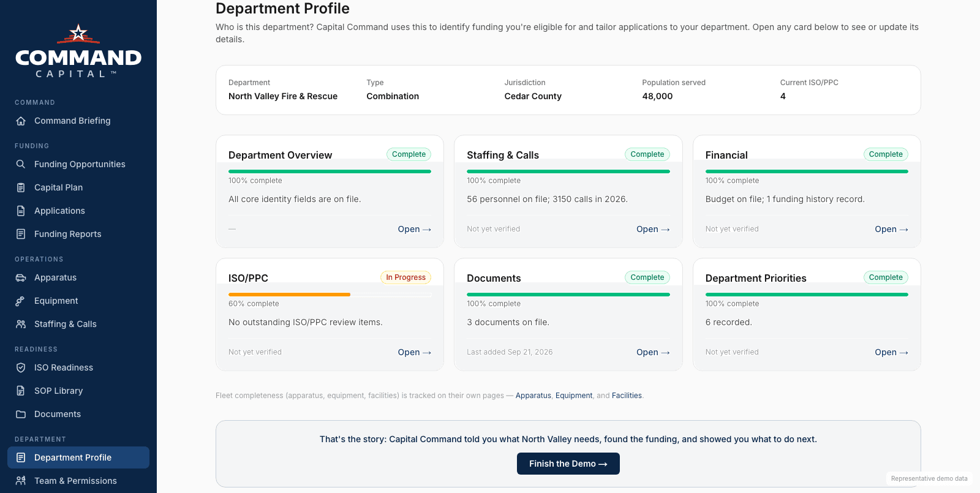
Task: Click population served value '48,000'
Action: click(x=657, y=96)
